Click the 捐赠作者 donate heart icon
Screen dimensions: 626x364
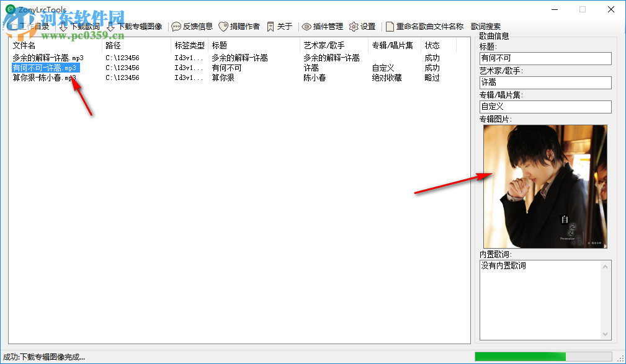click(224, 26)
